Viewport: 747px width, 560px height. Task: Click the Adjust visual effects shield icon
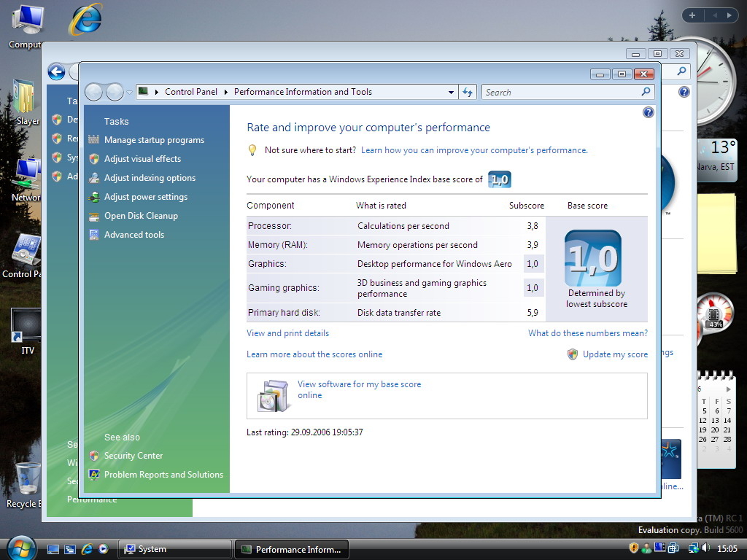coord(93,159)
